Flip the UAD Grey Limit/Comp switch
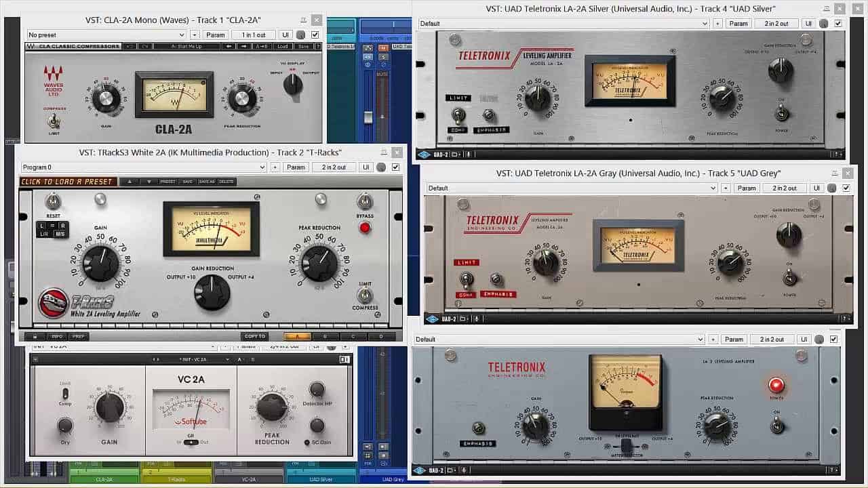Screen dimensions: 868x488 coord(466,279)
